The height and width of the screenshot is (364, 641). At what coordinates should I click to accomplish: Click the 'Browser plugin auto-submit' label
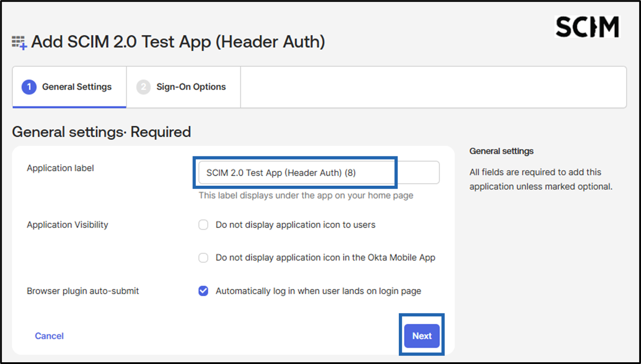point(83,291)
